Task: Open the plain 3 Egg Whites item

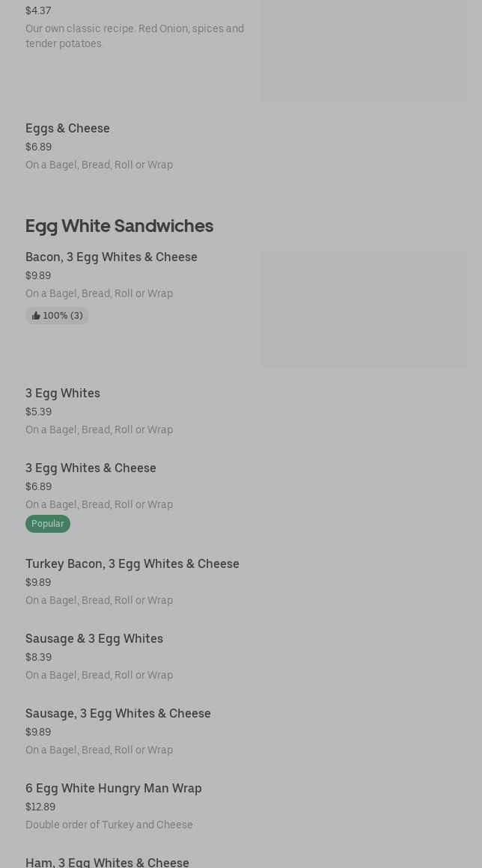Action: [x=63, y=393]
